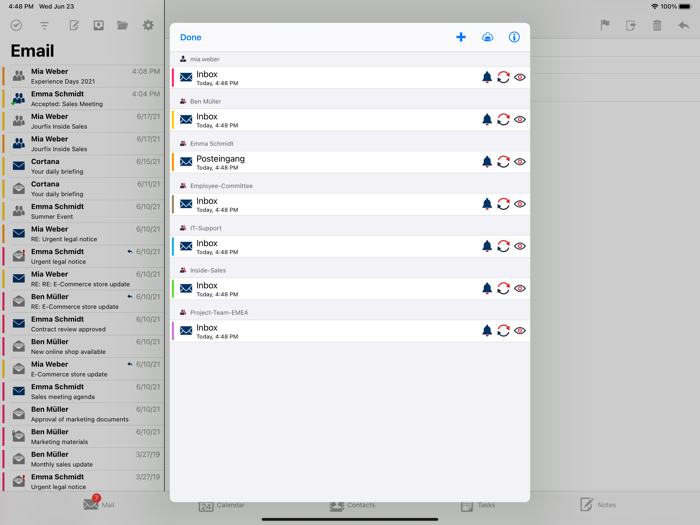Toggle eye for IT-Support Inbox
This screenshot has width=700, height=525.
[x=520, y=246]
